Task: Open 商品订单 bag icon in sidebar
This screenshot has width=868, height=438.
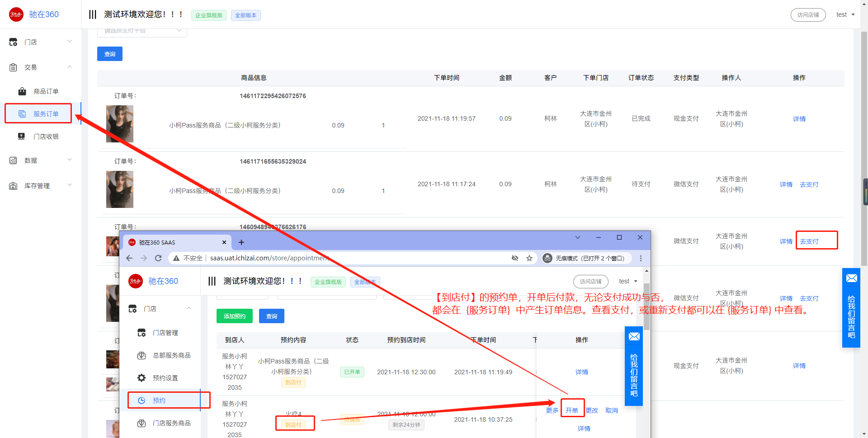Action: click(x=22, y=91)
